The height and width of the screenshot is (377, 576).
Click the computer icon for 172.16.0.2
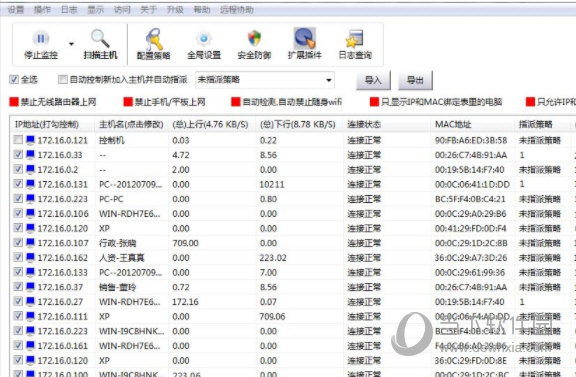(x=30, y=169)
